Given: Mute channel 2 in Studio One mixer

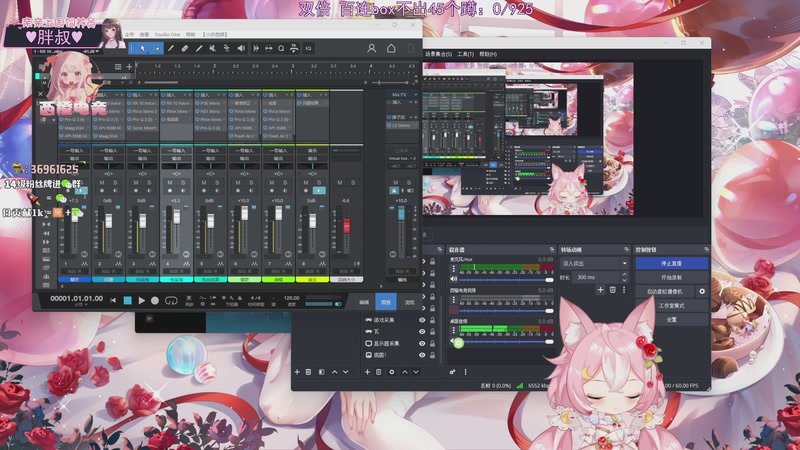Looking at the screenshot, I should (102, 183).
